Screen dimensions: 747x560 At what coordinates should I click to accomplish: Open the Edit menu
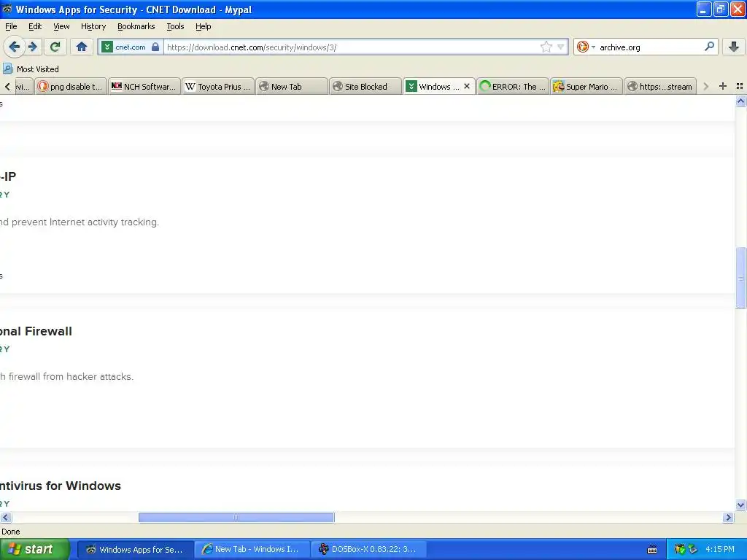pyautogui.click(x=35, y=26)
